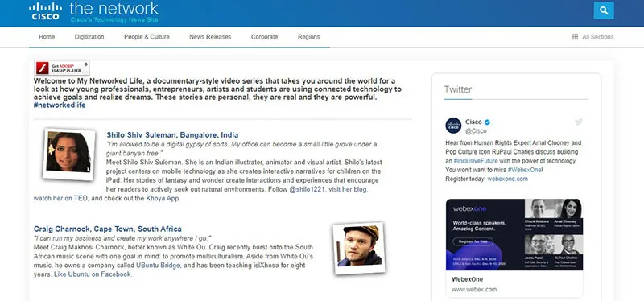Click "the network" site title

point(114,8)
